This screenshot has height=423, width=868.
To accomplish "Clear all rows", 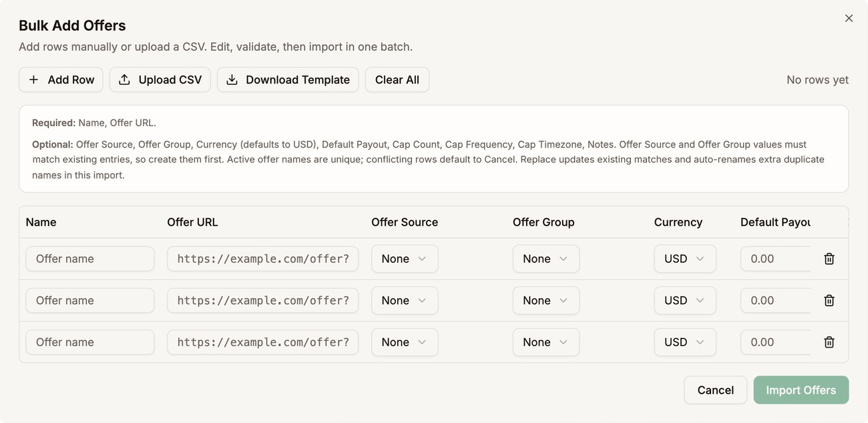I will point(397,80).
